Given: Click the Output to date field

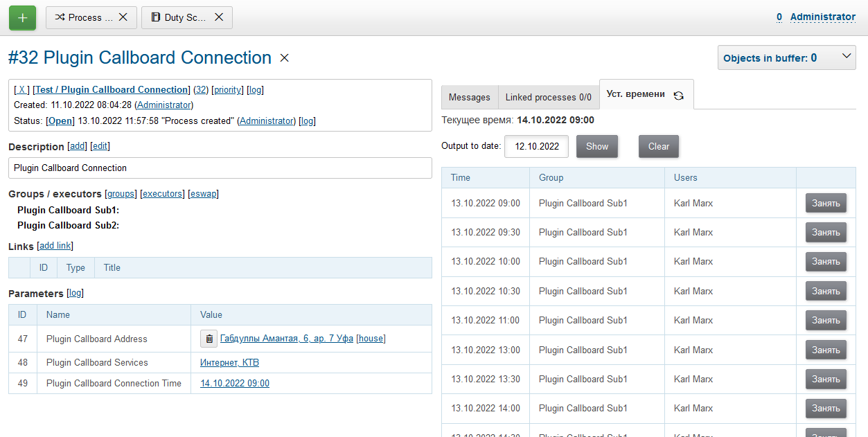Looking at the screenshot, I should [536, 146].
